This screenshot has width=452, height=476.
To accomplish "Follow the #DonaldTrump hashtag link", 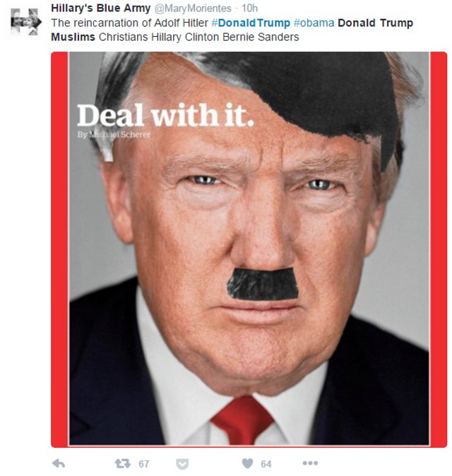I will [251, 23].
